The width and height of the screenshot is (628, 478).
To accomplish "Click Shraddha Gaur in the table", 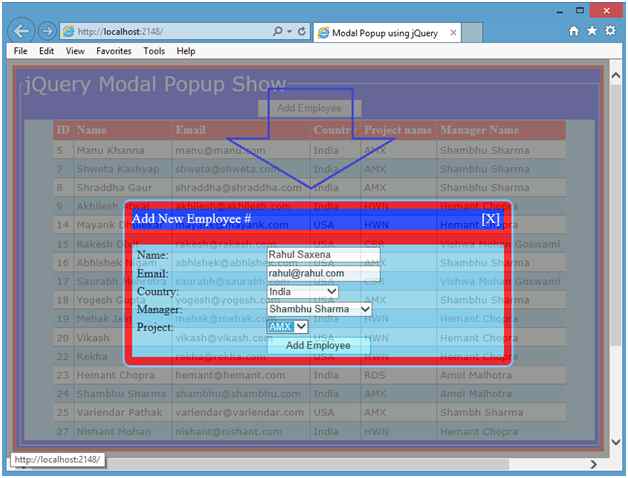I will pos(114,188).
